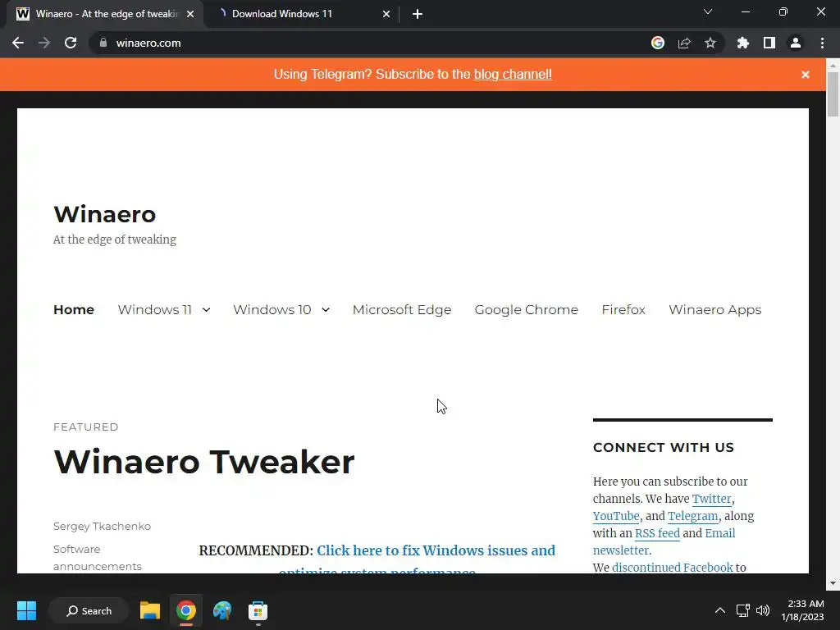Viewport: 840px width, 630px height.
Task: Expand the Windows 10 submenu chevron
Action: [325, 309]
